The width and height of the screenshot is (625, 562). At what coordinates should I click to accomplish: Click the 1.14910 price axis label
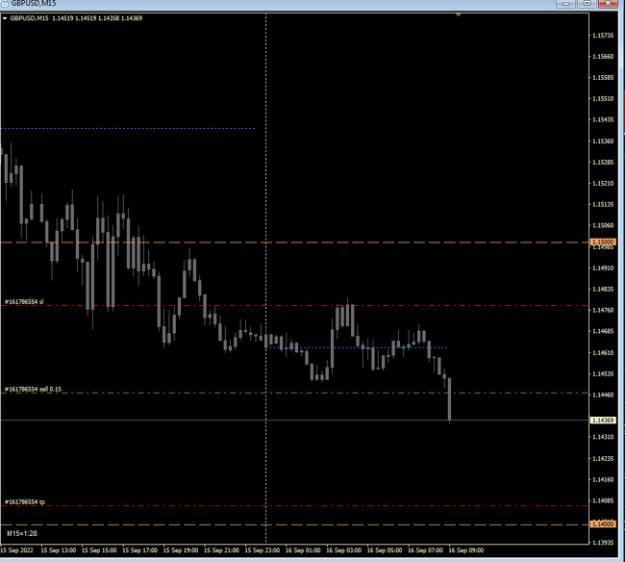[x=603, y=268]
